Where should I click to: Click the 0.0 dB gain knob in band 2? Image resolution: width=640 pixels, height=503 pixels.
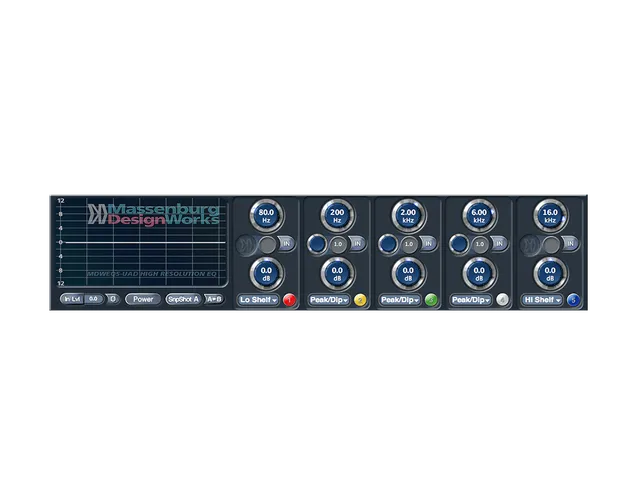[337, 274]
